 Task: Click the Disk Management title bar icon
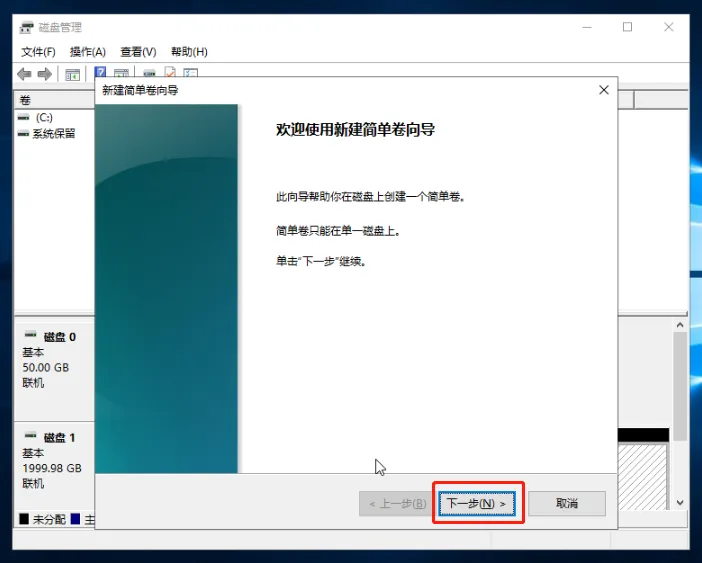tap(26, 27)
